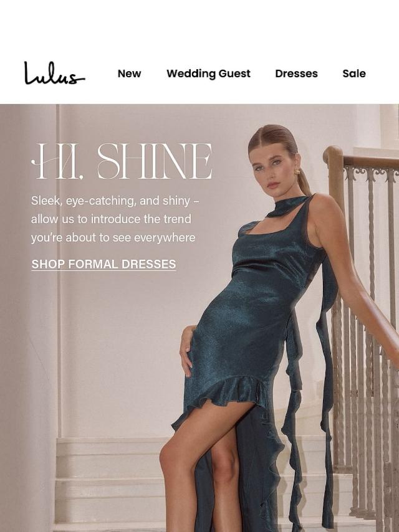
Task: Go to the New arrivals menu
Action: pos(130,74)
